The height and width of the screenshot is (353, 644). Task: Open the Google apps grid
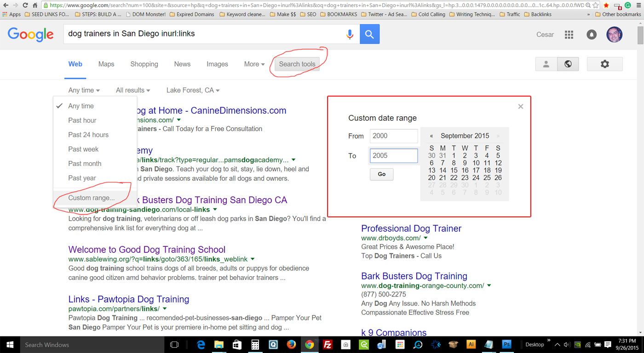569,34
